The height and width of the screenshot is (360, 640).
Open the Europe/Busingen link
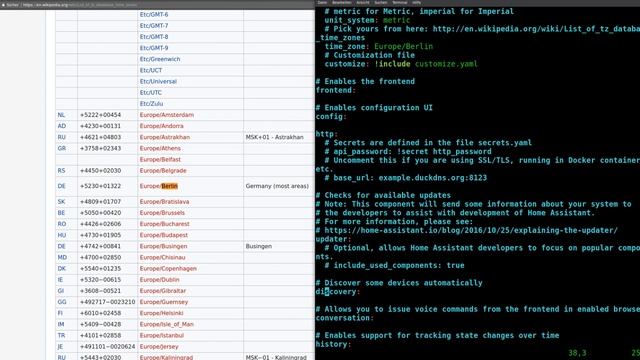click(x=163, y=247)
